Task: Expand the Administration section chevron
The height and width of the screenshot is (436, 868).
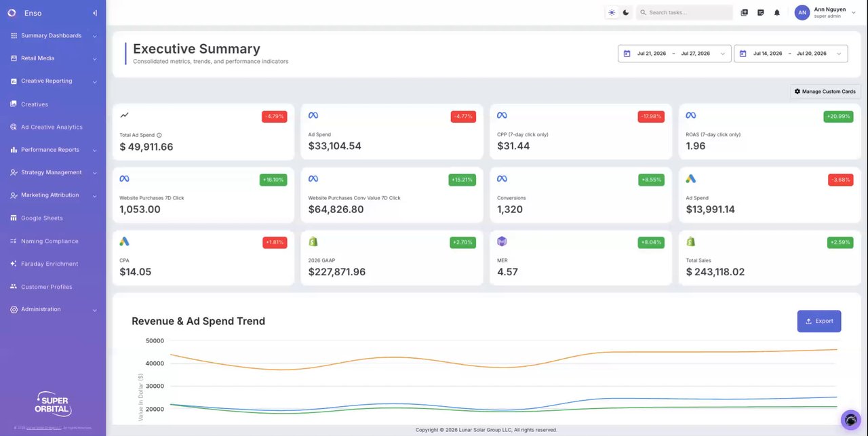Action: coord(94,310)
